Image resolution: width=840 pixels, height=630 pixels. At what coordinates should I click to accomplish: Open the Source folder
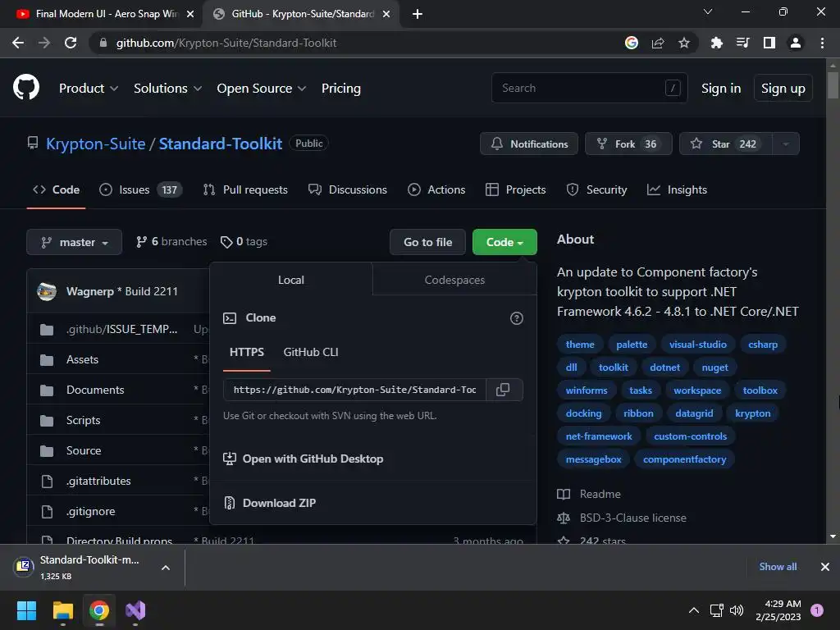[84, 450]
